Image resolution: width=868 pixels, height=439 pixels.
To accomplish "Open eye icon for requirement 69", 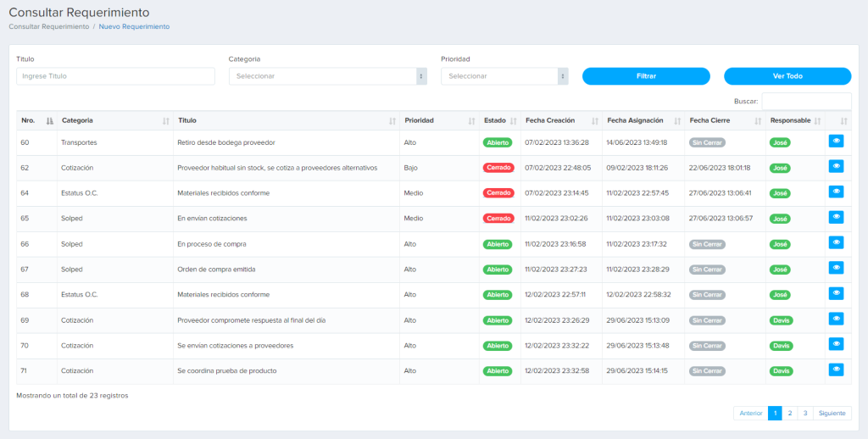I will [836, 319].
